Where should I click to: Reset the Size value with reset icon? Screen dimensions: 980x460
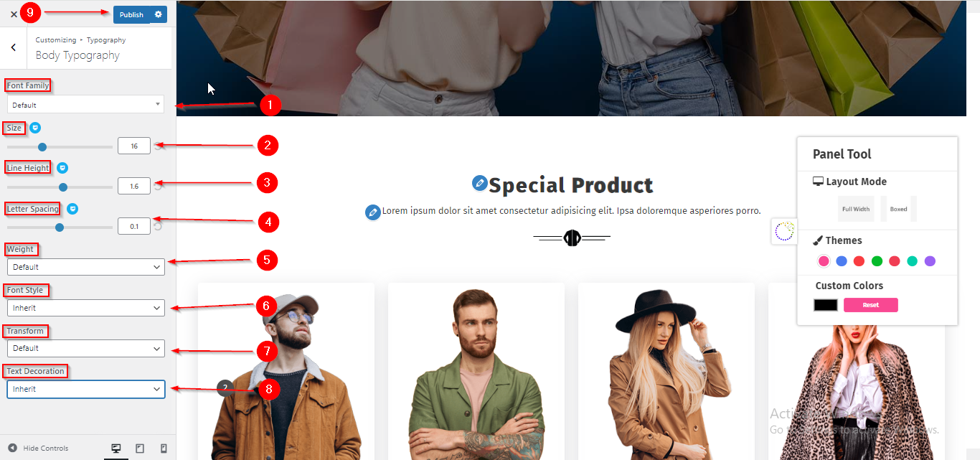[158, 146]
